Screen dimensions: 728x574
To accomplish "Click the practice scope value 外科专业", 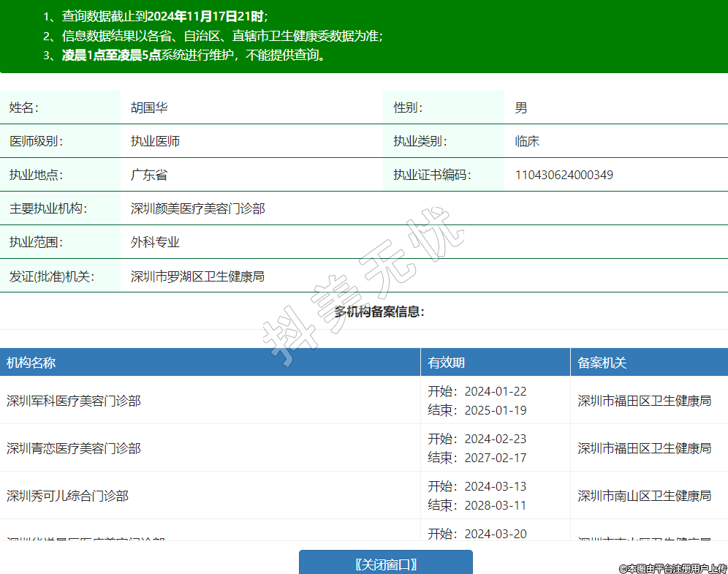I will coord(155,242).
